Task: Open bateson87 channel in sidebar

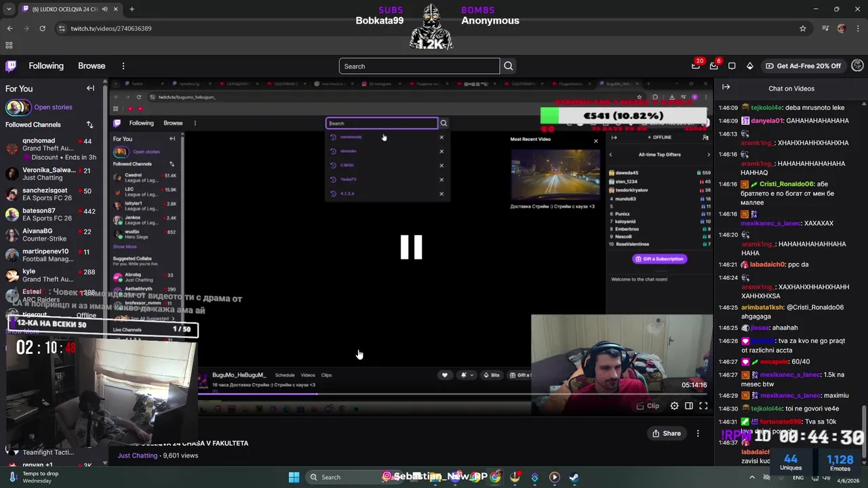Action: click(51, 215)
